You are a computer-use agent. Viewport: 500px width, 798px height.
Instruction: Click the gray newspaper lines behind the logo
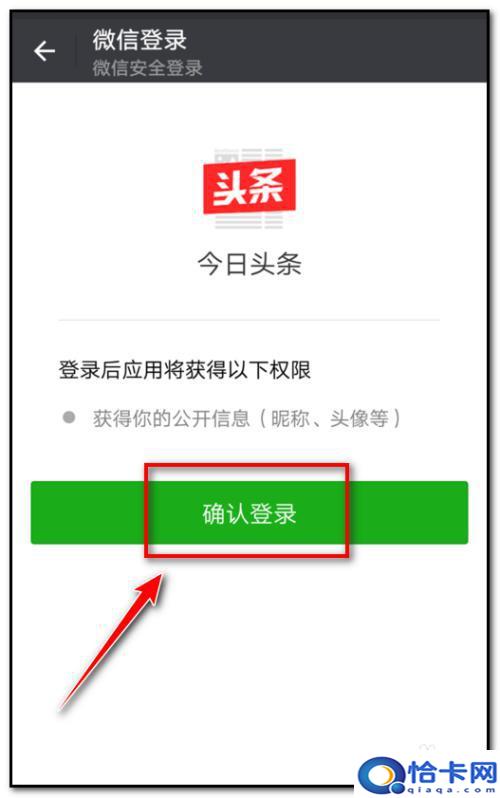point(249,221)
